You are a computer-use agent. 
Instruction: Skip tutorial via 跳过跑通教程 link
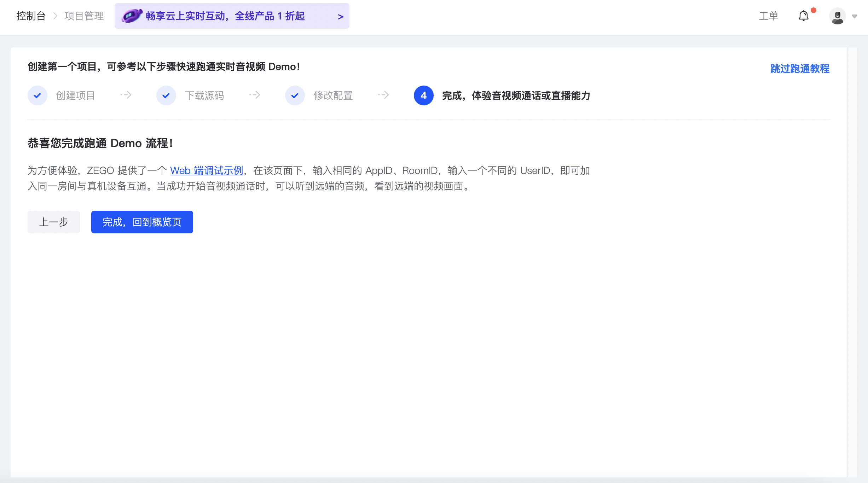tap(800, 69)
